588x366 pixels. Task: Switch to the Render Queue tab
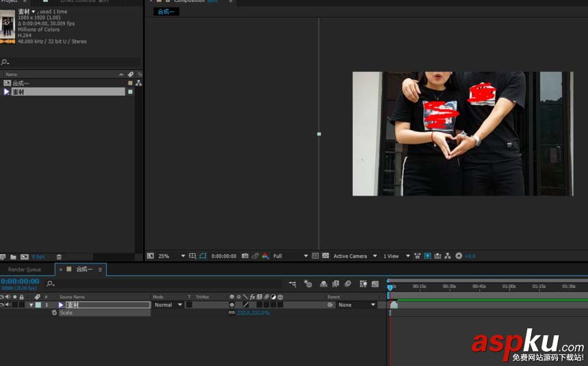25,270
